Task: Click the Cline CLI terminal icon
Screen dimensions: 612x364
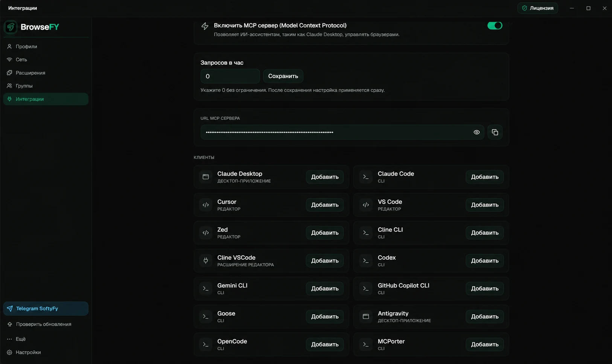Action: point(365,233)
